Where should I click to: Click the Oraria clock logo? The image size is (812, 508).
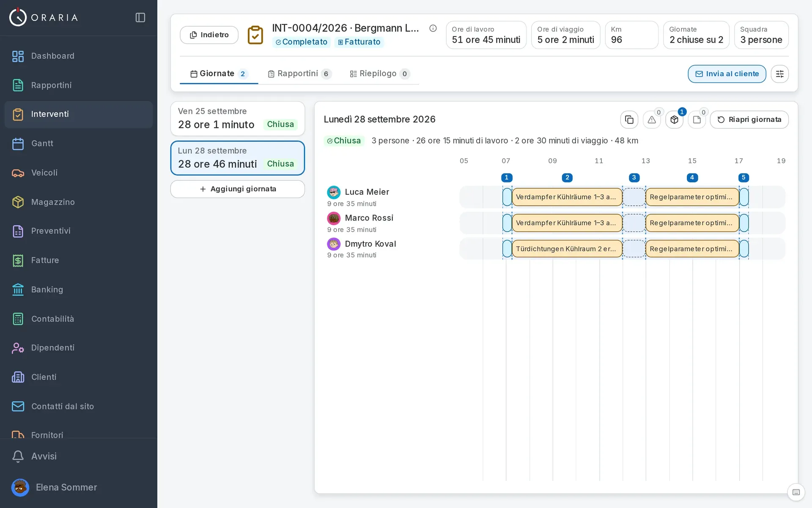pos(18,17)
